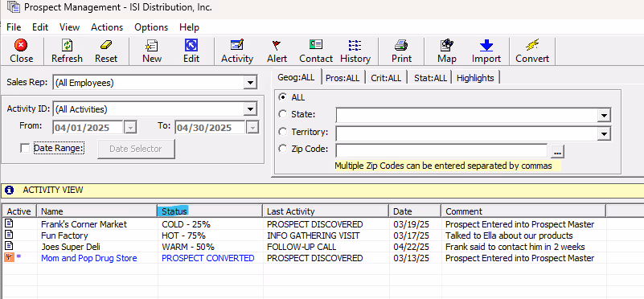Open the Options menu
Screen dimensions: 644x299
click(151, 27)
